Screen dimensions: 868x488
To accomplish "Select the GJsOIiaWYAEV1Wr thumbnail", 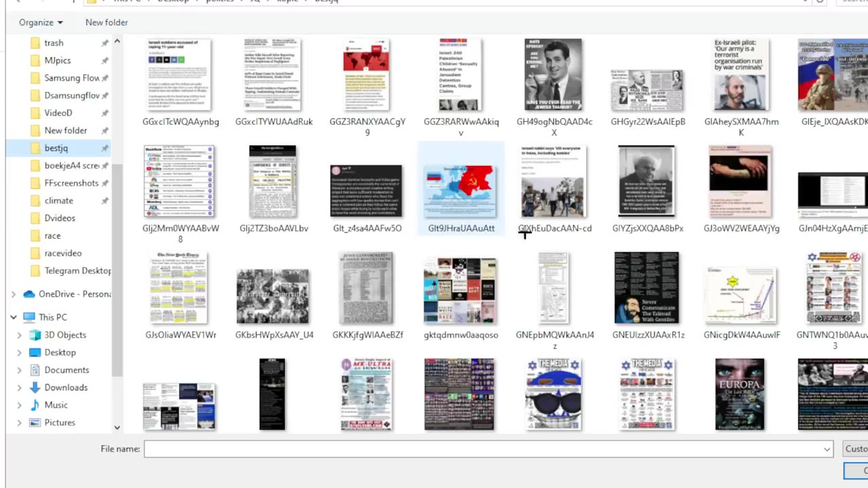I will [x=179, y=288].
